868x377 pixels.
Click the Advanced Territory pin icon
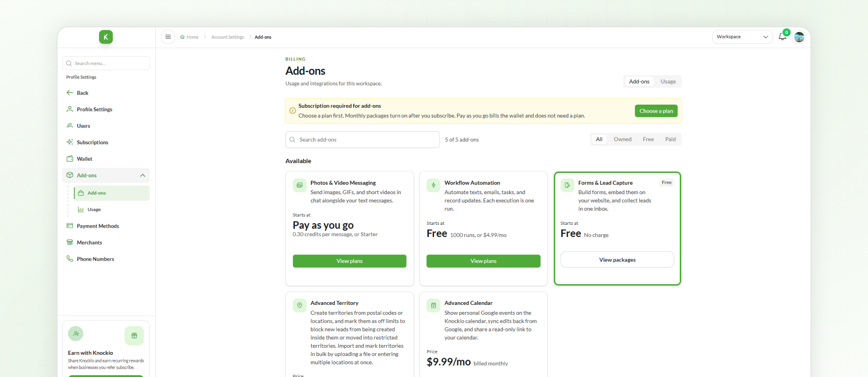300,305
